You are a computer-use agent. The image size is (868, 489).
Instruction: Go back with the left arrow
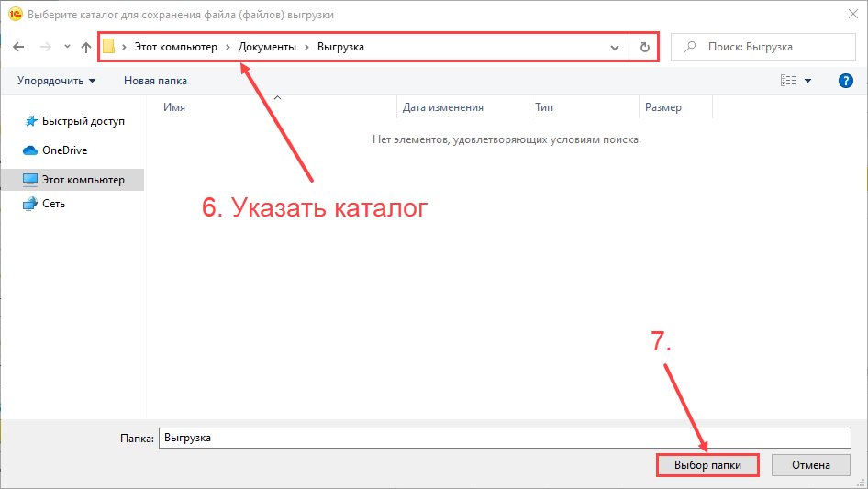[x=18, y=47]
